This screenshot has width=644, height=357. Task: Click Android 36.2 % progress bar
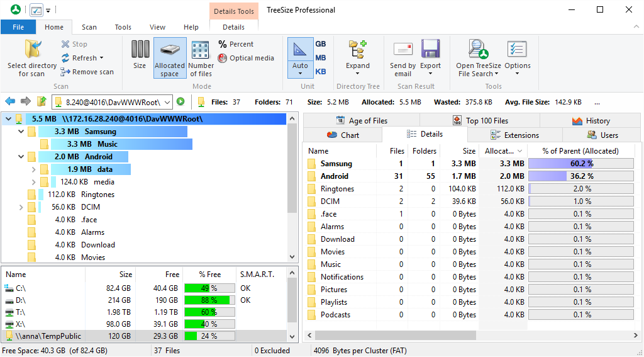pos(581,176)
